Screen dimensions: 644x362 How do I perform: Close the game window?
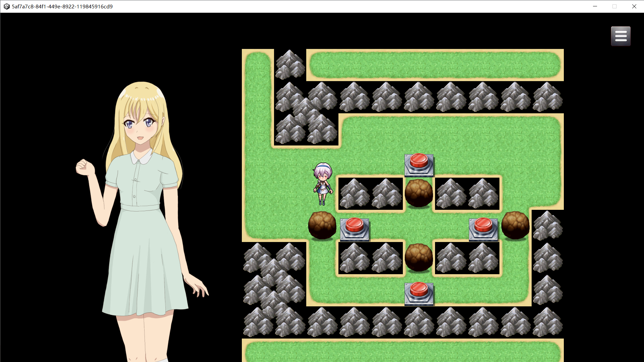point(634,6)
